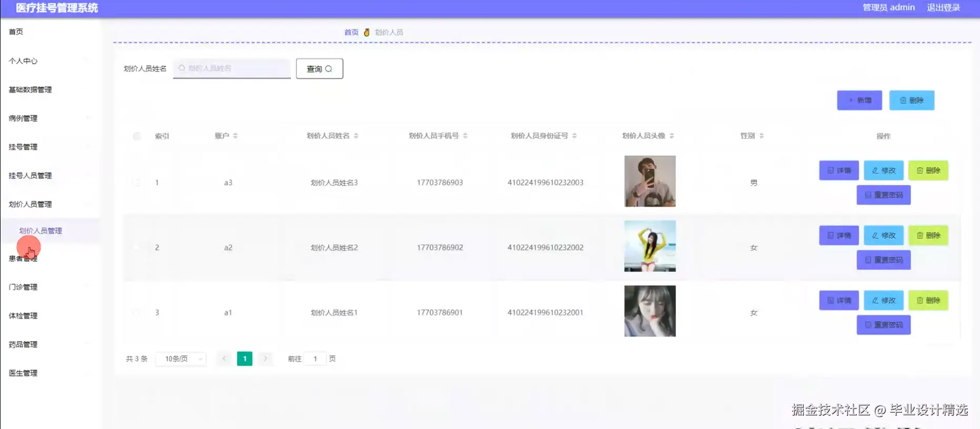
Task: Click 修改 for row a3
Action: (884, 171)
